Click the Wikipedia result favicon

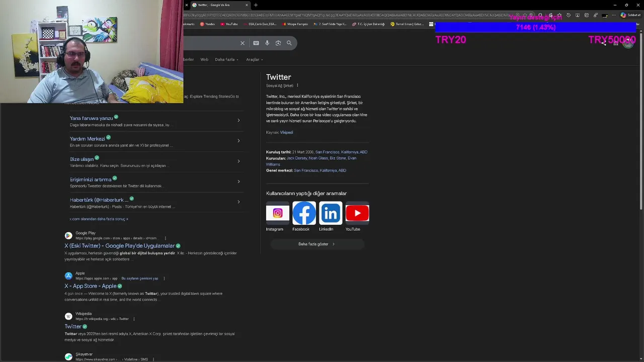tap(68, 316)
